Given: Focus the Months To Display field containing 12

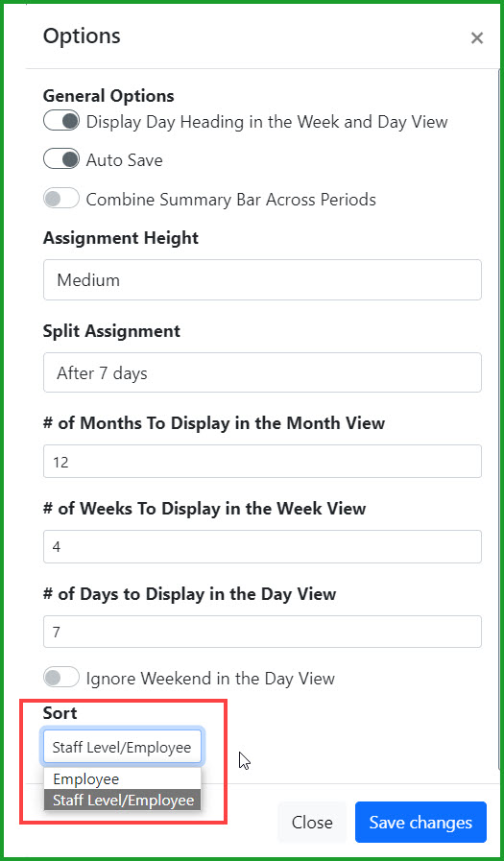Looking at the screenshot, I should coord(262,462).
